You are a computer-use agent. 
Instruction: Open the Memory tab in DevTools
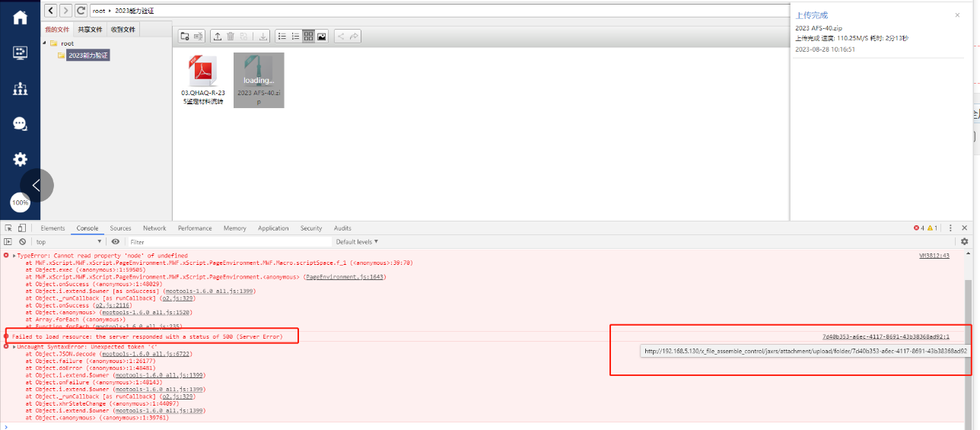point(234,228)
